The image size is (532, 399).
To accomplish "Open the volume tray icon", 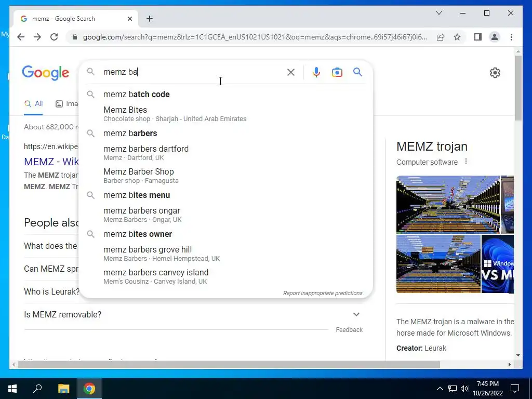I will pyautogui.click(x=464, y=389).
